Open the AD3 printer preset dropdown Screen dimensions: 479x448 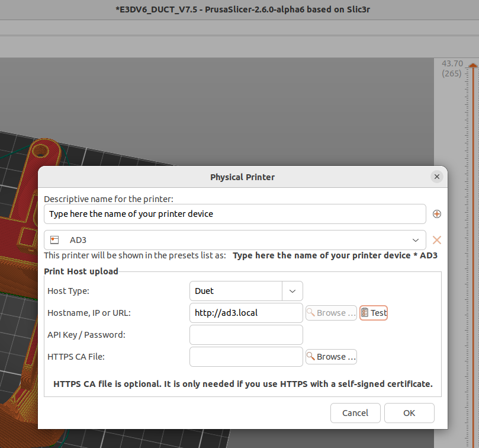tap(234, 240)
